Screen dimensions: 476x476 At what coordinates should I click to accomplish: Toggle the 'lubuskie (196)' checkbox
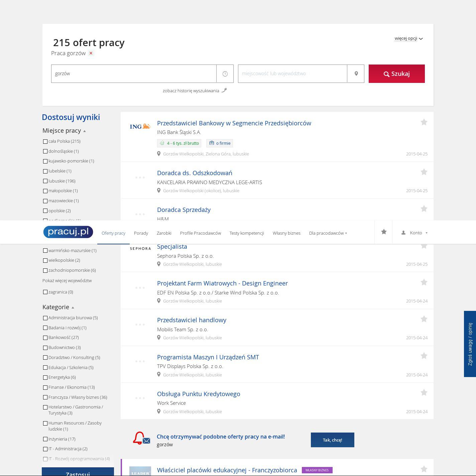click(x=45, y=181)
